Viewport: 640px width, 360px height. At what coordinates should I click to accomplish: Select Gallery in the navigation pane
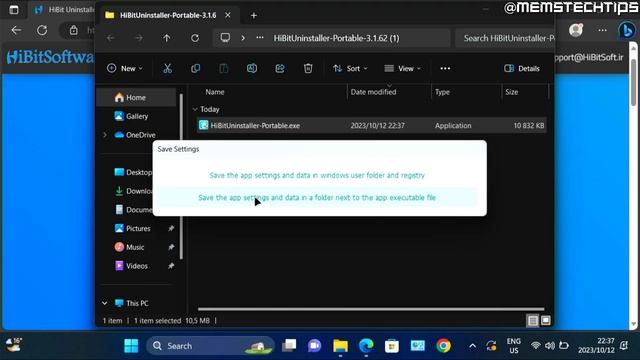click(137, 116)
